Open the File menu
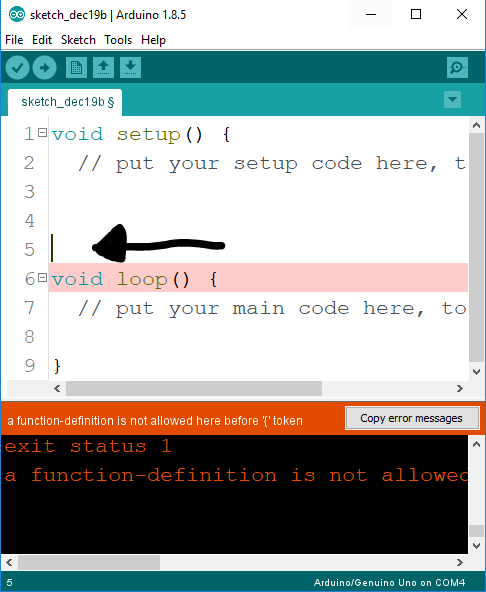486x592 pixels. (14, 40)
